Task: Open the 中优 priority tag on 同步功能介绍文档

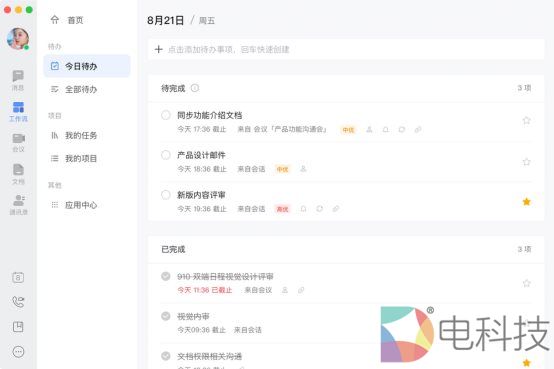Action: coord(348,130)
